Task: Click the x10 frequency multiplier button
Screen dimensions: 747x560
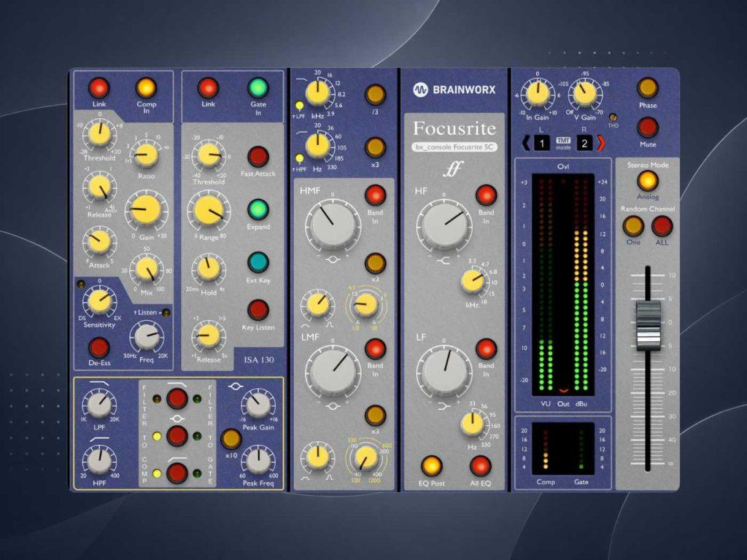Action: [231, 438]
